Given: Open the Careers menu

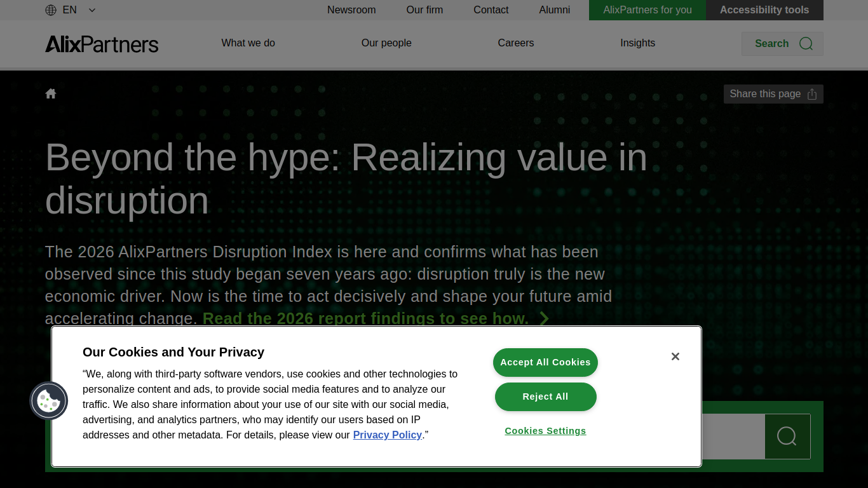Looking at the screenshot, I should [516, 43].
